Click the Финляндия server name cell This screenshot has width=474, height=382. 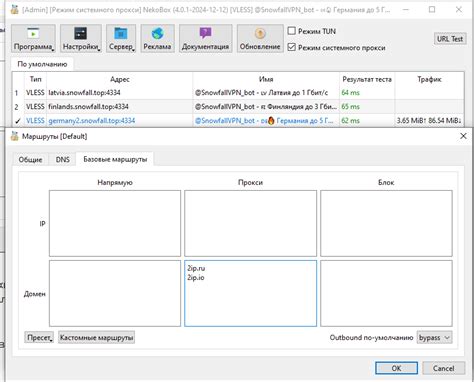266,107
